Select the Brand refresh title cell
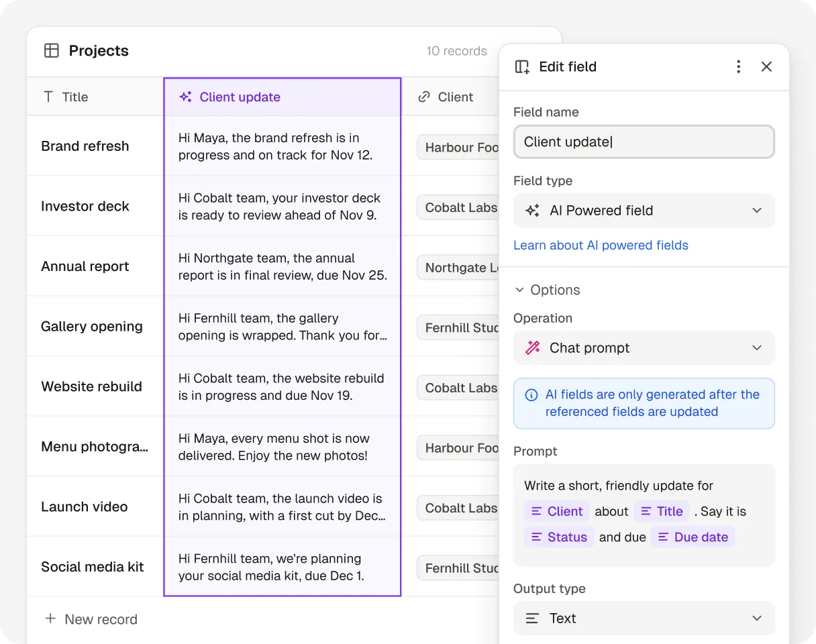 pyautogui.click(x=95, y=146)
